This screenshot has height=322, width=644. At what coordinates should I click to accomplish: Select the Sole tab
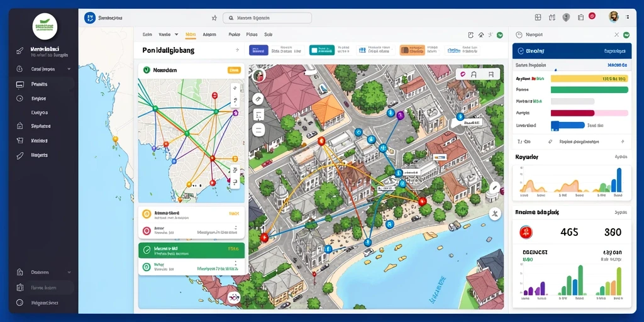[268, 35]
